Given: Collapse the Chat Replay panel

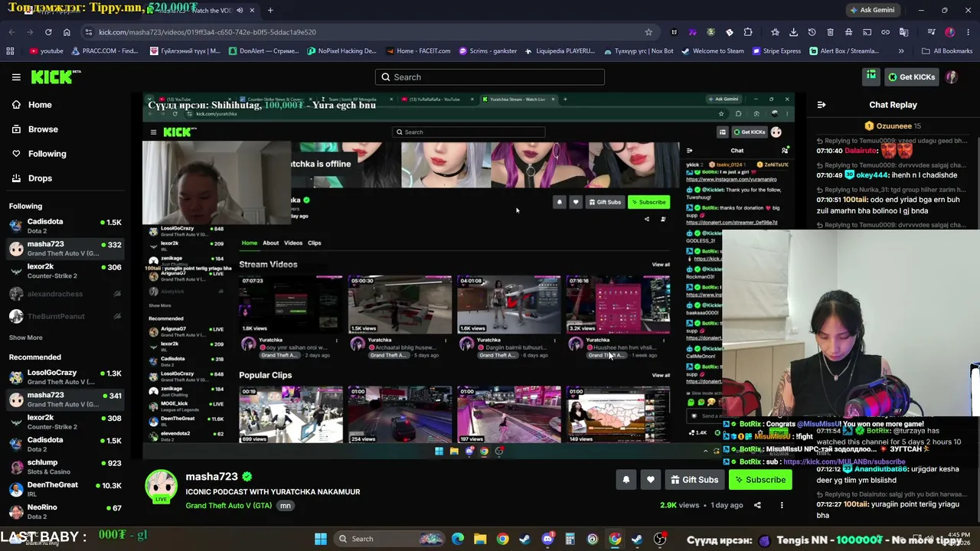Looking at the screenshot, I should point(821,105).
